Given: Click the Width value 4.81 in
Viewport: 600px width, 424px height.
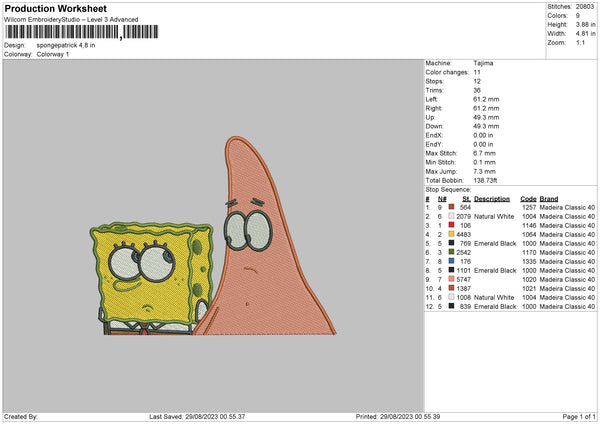Looking at the screenshot, I should [585, 34].
